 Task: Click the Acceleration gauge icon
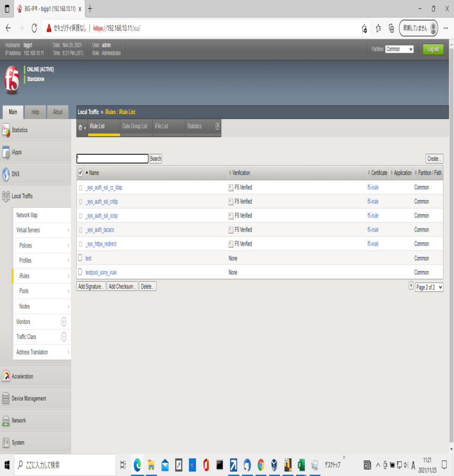[6, 377]
